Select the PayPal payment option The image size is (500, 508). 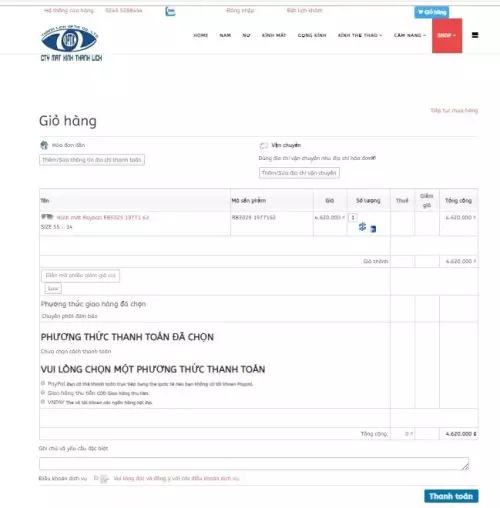[43, 383]
